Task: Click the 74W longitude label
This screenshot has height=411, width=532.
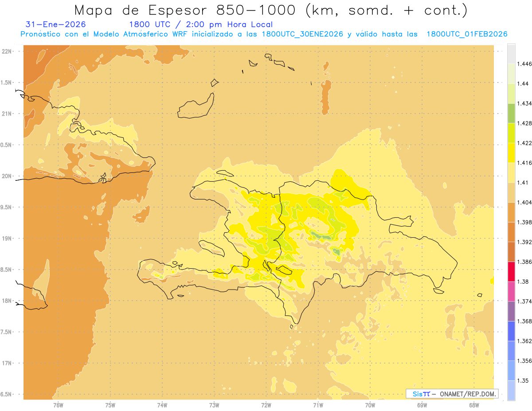Action: click(162, 405)
